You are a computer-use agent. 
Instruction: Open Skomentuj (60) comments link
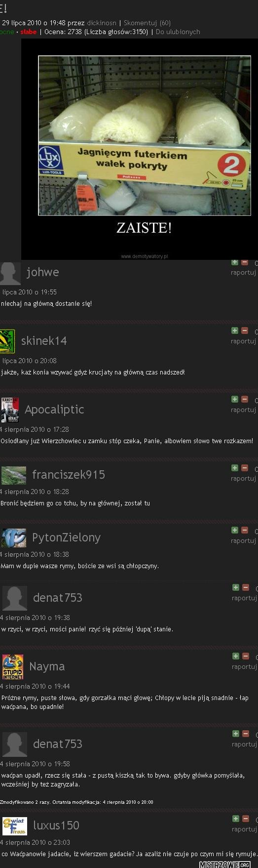[x=147, y=23]
